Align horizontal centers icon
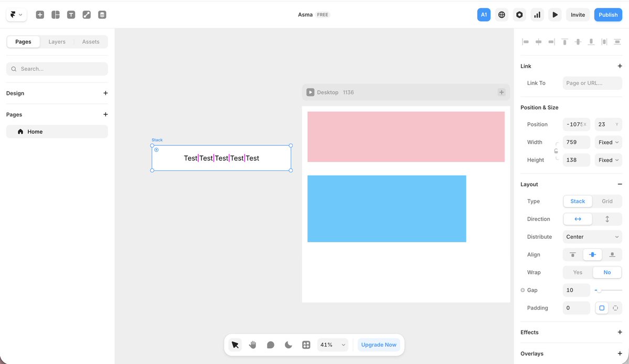 click(x=539, y=41)
